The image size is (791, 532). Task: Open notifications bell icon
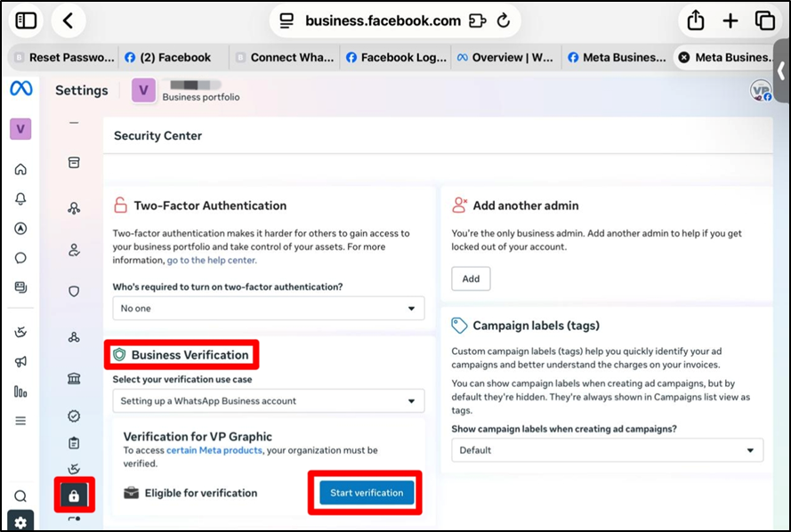pyautogui.click(x=20, y=198)
